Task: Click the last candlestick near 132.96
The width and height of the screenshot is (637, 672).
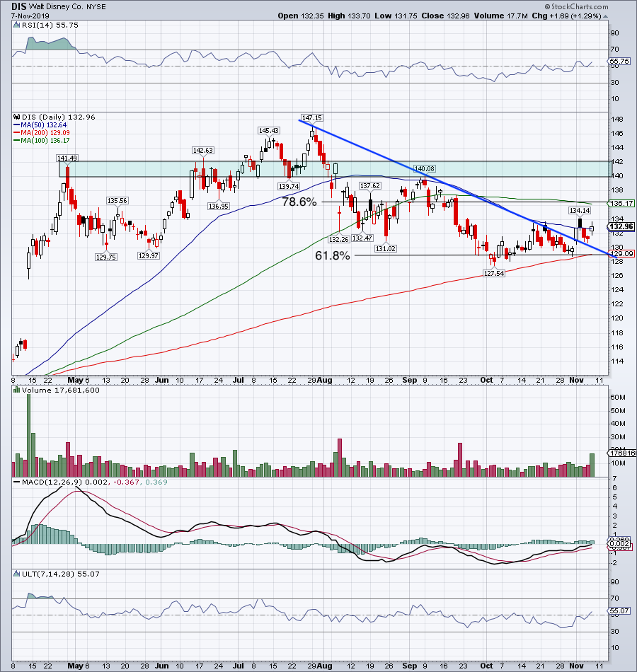Action: [592, 228]
